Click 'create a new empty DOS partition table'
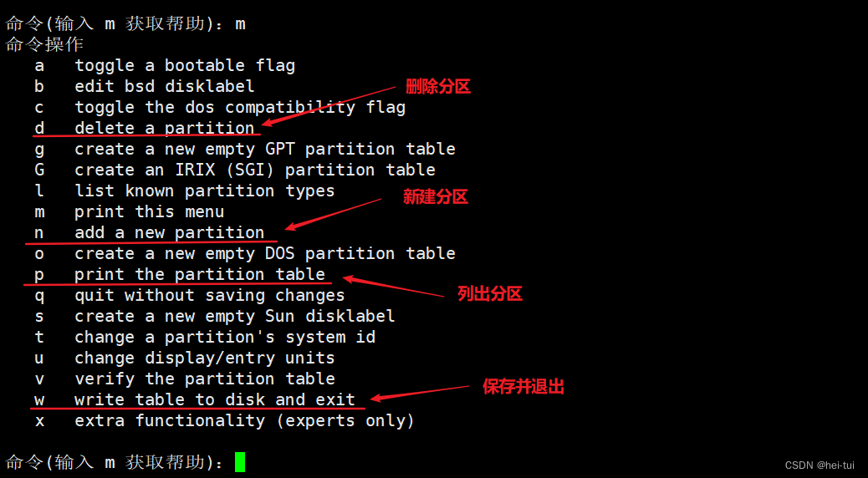This screenshot has height=478, width=868. 245,253
